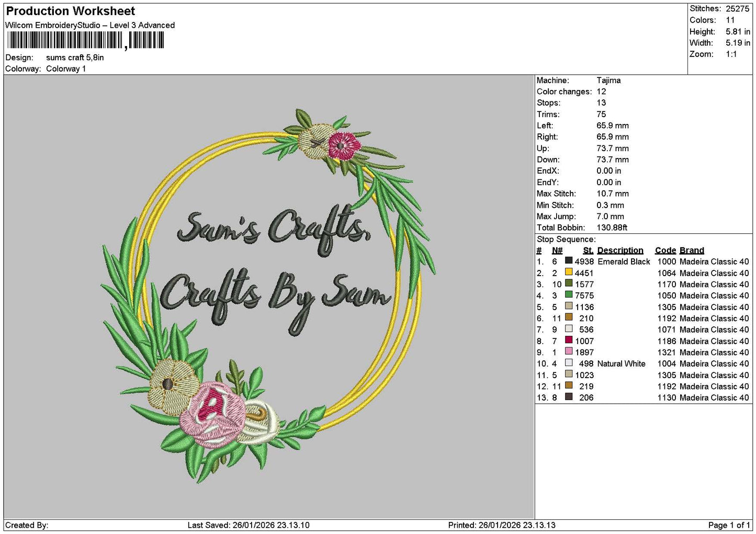This screenshot has height=534, width=756.
Task: Click the Stitches value 25275
Action: (x=738, y=8)
